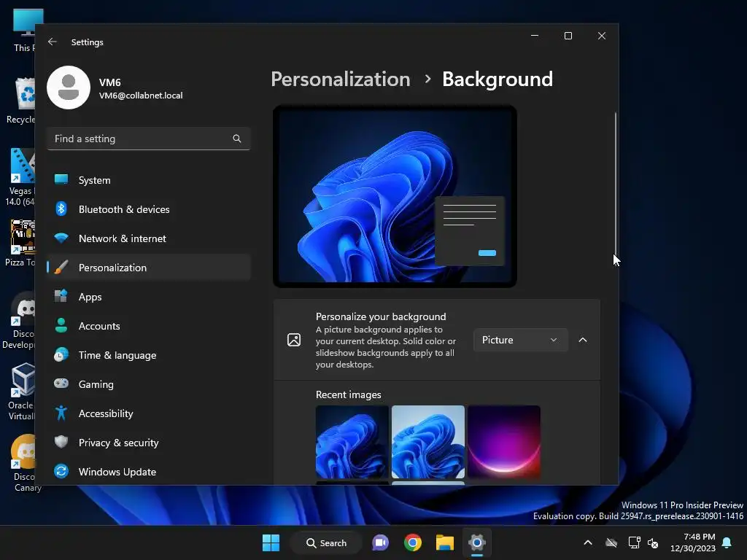
Task: Open the Teams chat taskbar icon
Action: [x=380, y=542]
